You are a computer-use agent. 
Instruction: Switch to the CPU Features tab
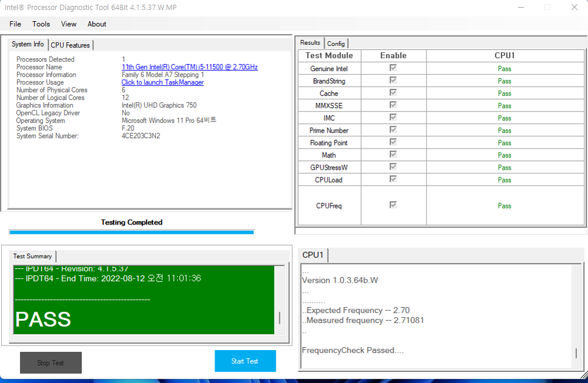pyautogui.click(x=71, y=45)
